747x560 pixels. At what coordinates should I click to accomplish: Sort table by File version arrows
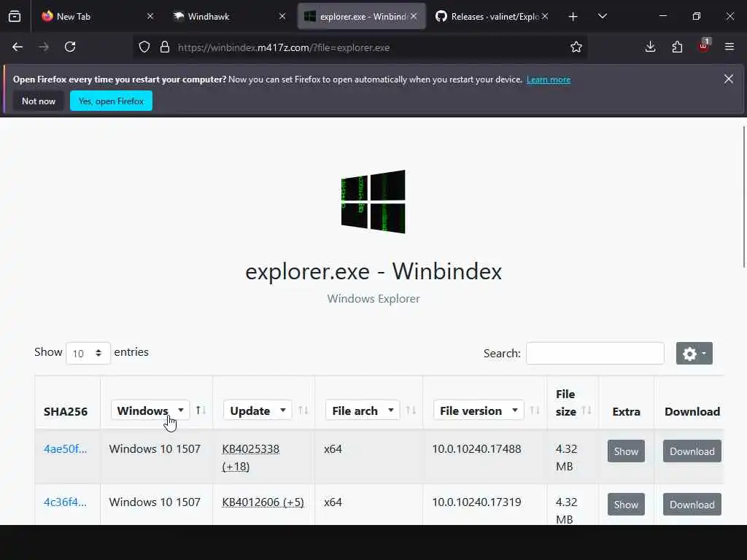tap(535, 411)
